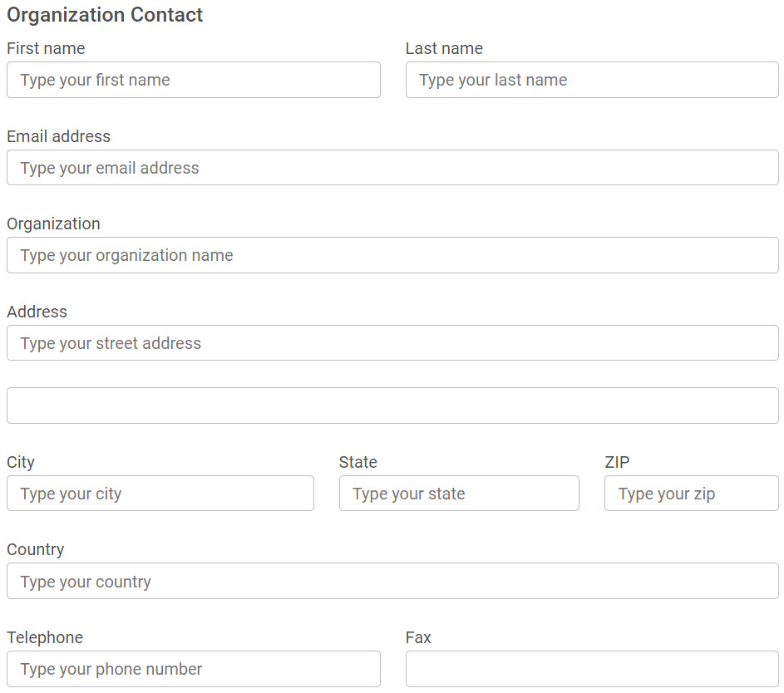This screenshot has height=693, width=784.
Task: Select the city input field
Action: point(160,494)
